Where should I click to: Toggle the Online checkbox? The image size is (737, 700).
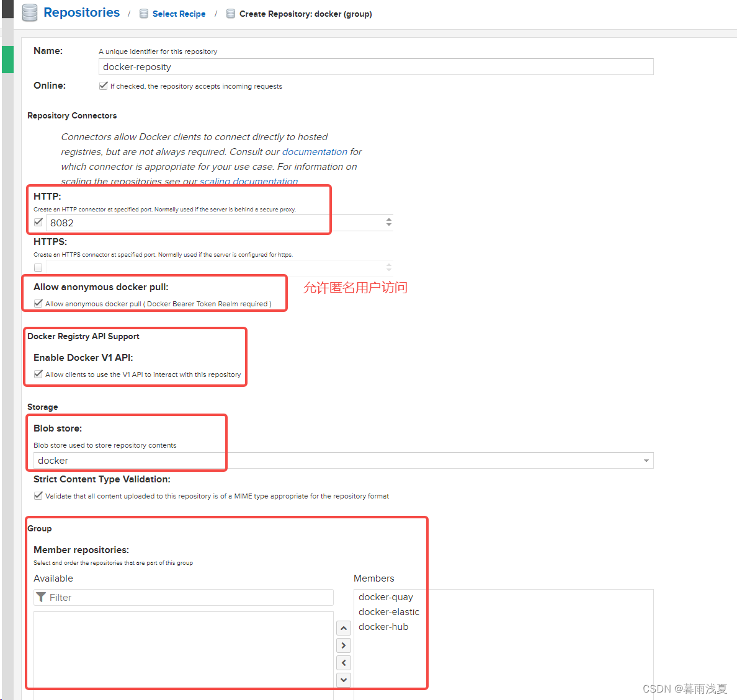point(104,86)
